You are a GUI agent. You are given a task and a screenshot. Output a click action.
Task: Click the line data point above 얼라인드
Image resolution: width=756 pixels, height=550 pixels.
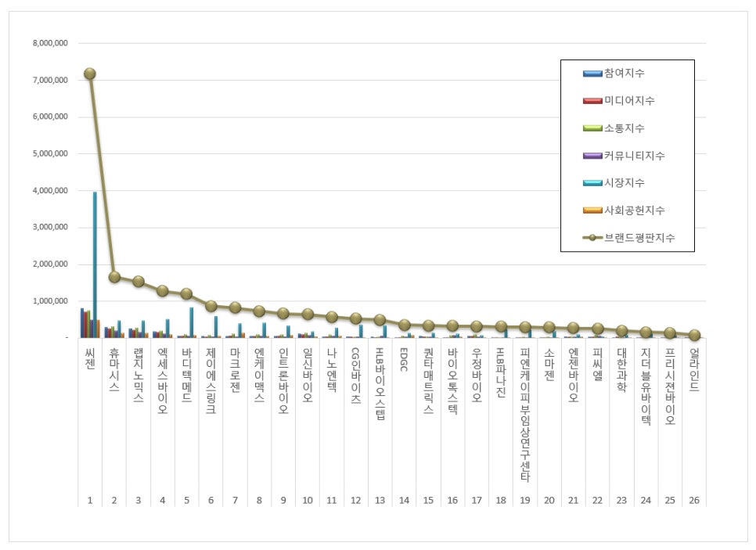point(694,335)
